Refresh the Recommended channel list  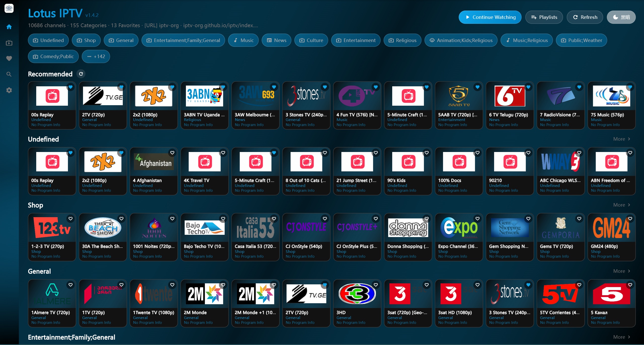(81, 74)
